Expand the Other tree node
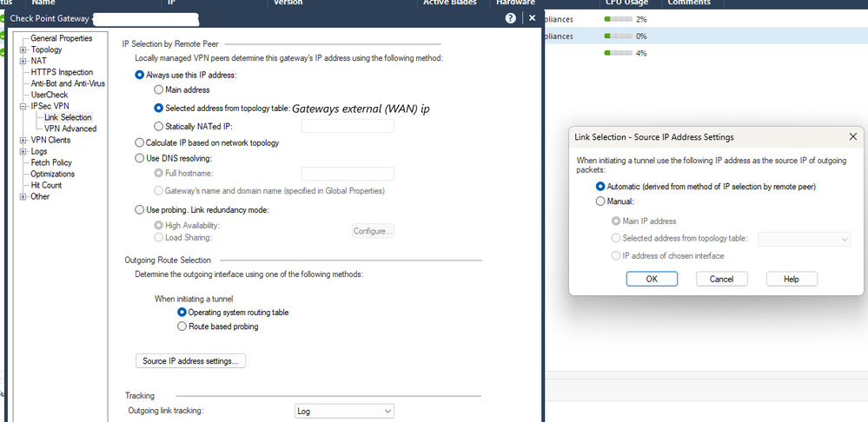 tap(23, 196)
